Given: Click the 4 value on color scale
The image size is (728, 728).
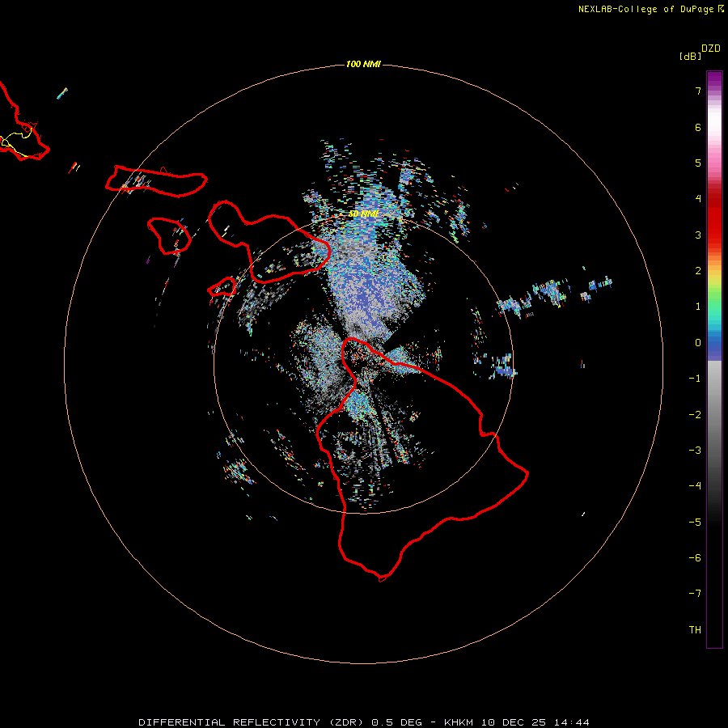Looking at the screenshot, I should click(698, 199).
